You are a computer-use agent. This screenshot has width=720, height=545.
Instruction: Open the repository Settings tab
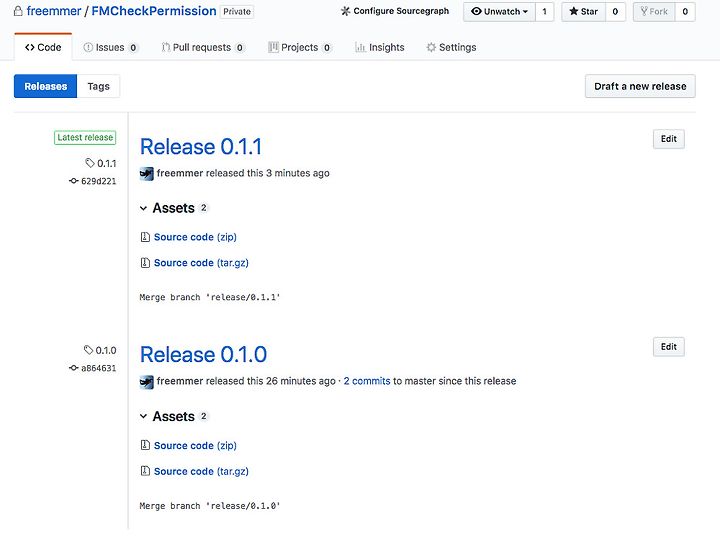pos(451,47)
